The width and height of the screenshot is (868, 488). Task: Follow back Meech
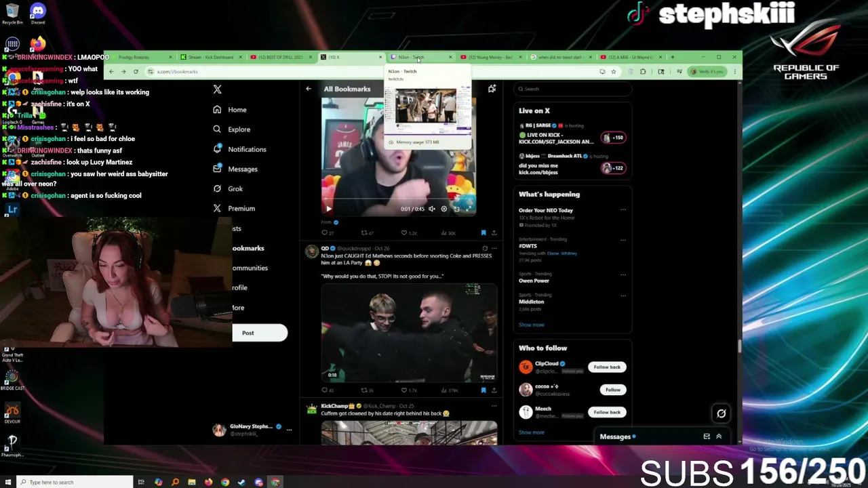[607, 412]
